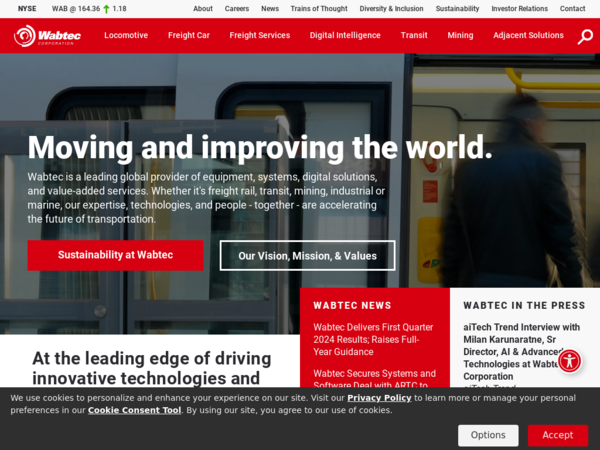Click the Wabtec in the Press heading
Screen dimensions: 600x450
pyautogui.click(x=524, y=305)
